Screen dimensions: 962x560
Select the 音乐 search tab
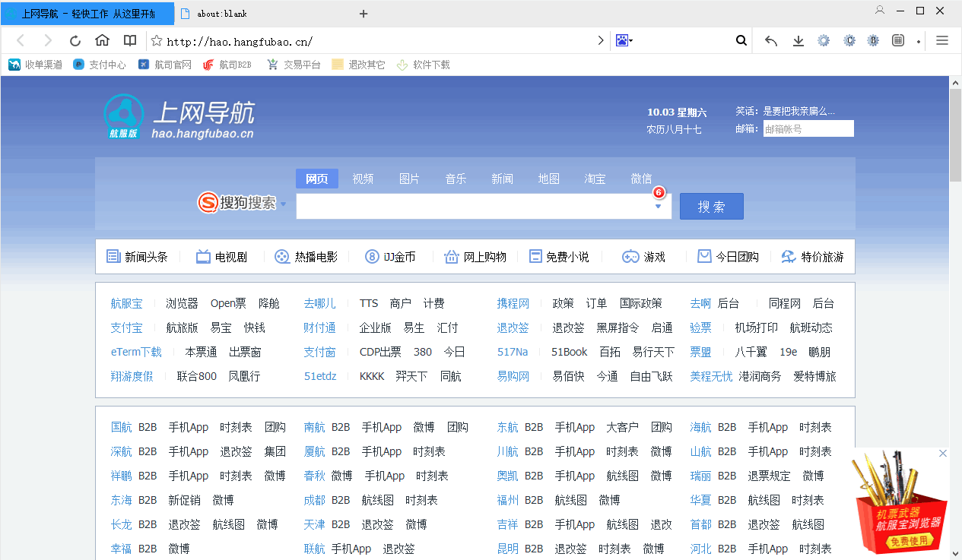[456, 179]
